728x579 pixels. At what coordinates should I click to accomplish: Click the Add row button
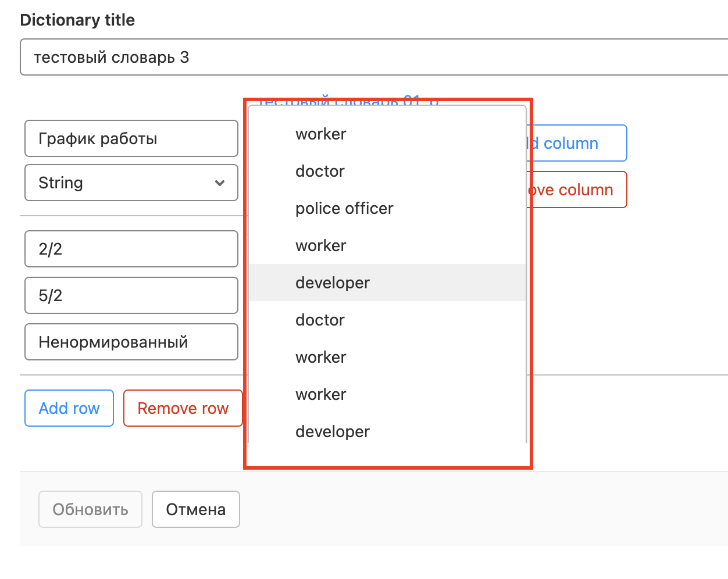tap(69, 408)
